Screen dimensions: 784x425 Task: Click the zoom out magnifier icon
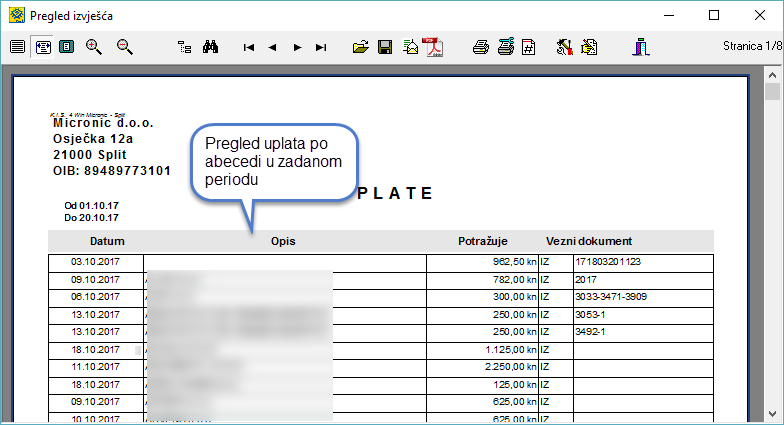click(125, 47)
